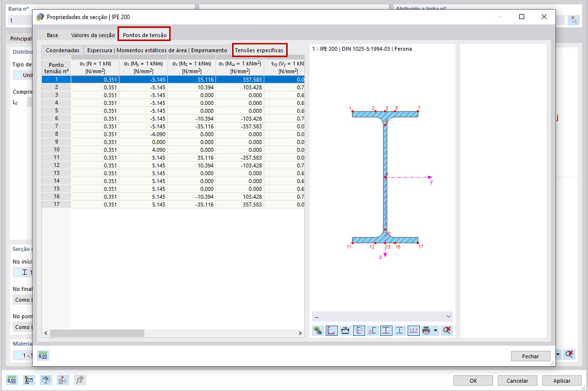Click the printer icon in graphic toolbar
This screenshot has height=391, width=588.
427,330
